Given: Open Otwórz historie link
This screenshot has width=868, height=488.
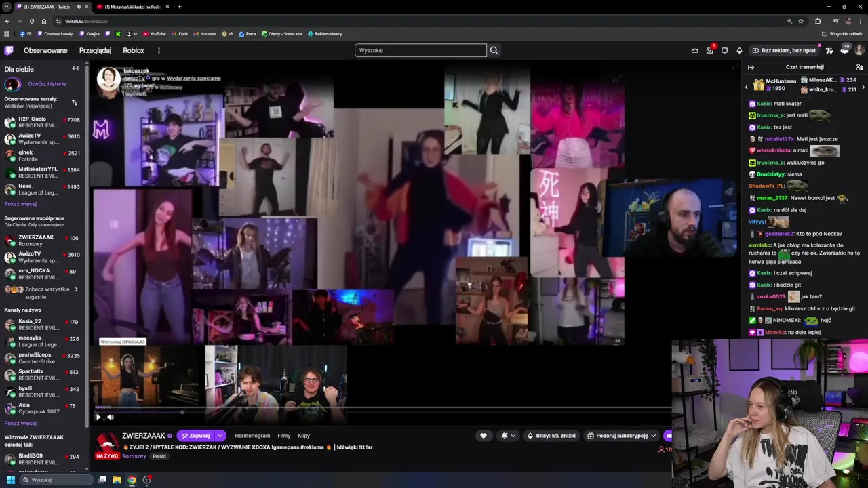Looking at the screenshot, I should tap(47, 84).
